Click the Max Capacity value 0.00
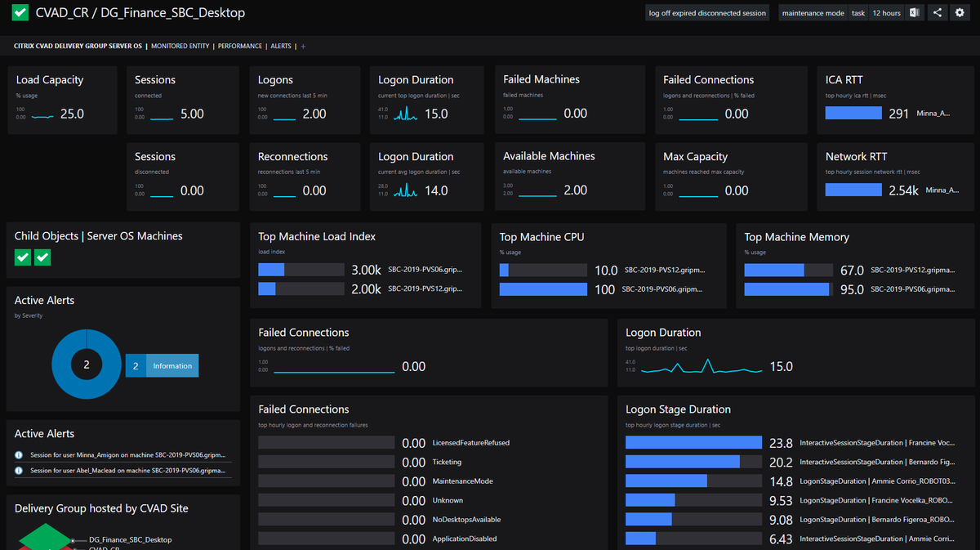This screenshot has height=550, width=980. pyautogui.click(x=736, y=190)
